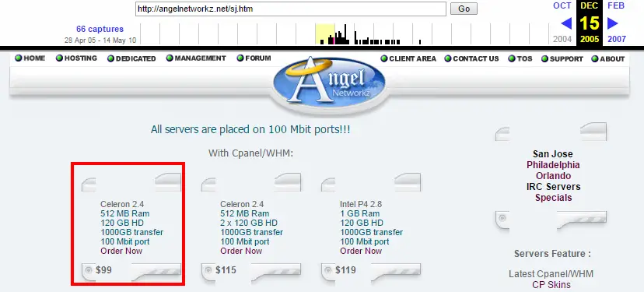Open the FORUM navigation item
Viewport: 644px width, 292px height.
[254, 58]
